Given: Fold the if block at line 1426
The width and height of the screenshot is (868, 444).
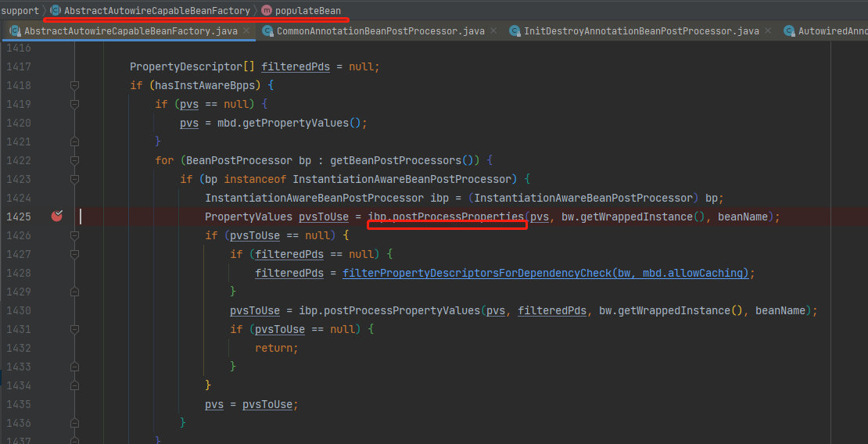Looking at the screenshot, I should (74, 235).
